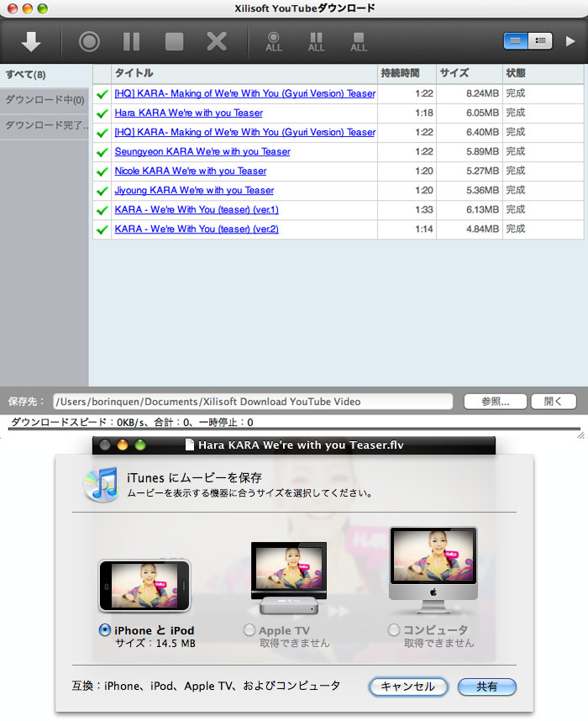Click 完成 status of 6.05MB row

[x=516, y=113]
